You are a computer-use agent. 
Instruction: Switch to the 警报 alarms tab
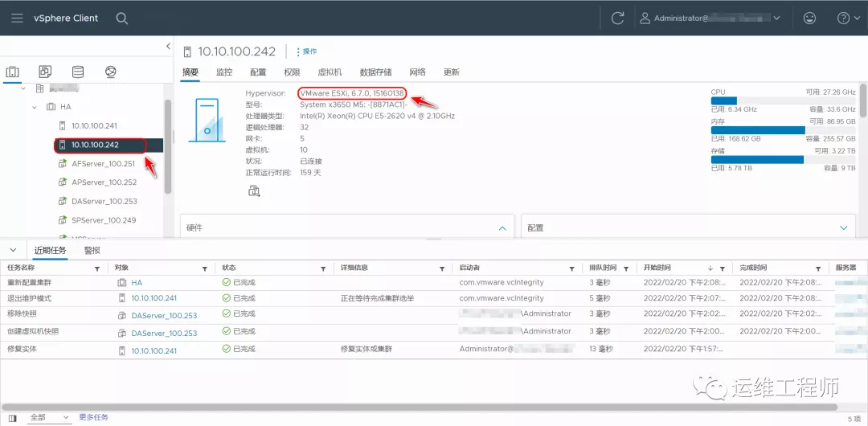click(92, 251)
